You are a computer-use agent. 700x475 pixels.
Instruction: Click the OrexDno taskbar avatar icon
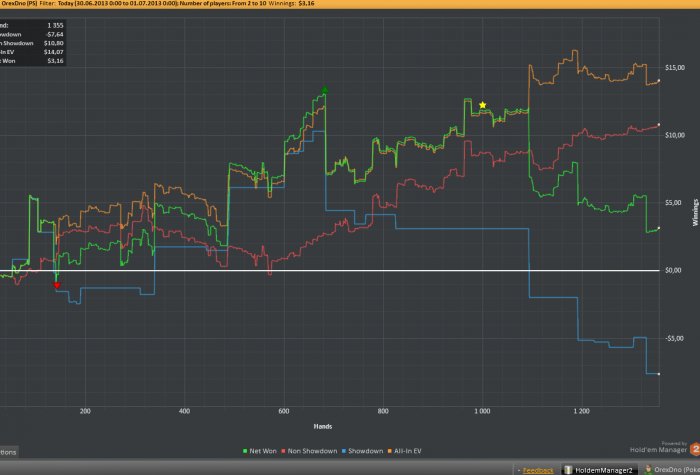point(649,470)
